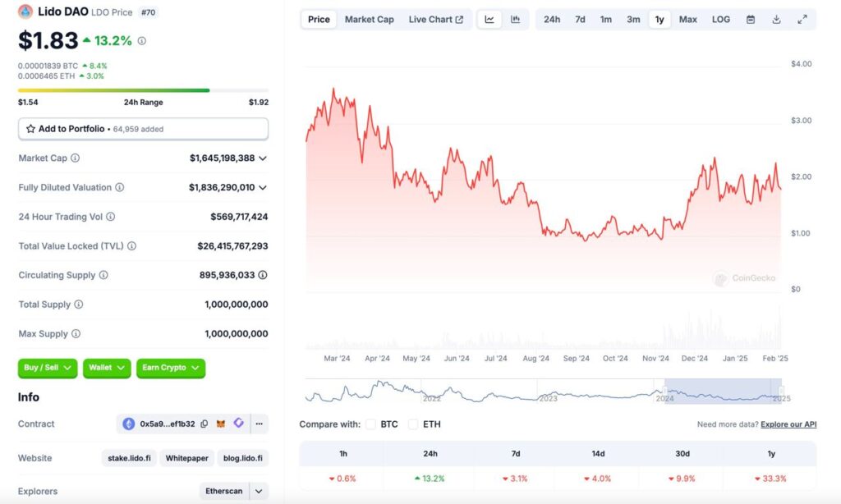The height and width of the screenshot is (504, 841).
Task: Click the $1,645,198,388 market cap value
Action: 222,158
